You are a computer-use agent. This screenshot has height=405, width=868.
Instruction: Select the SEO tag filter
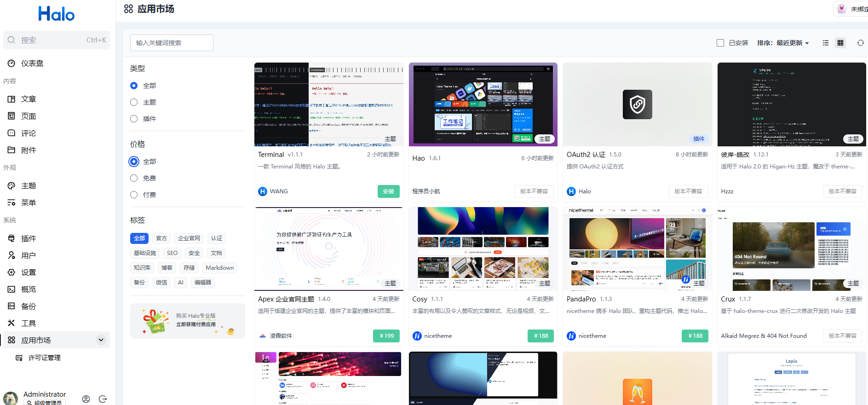tap(172, 253)
